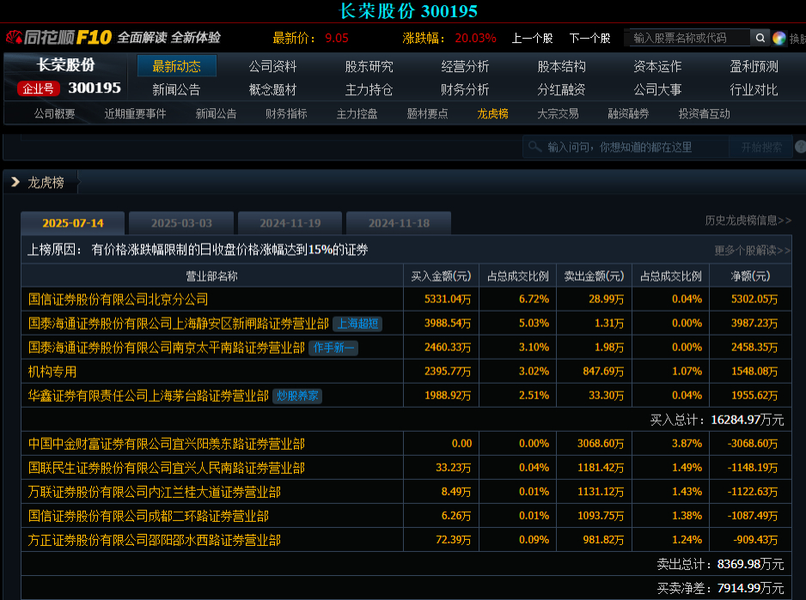Image resolution: width=806 pixels, height=600 pixels.
Task: Click the 买入金额(元) column header
Action: (x=441, y=276)
